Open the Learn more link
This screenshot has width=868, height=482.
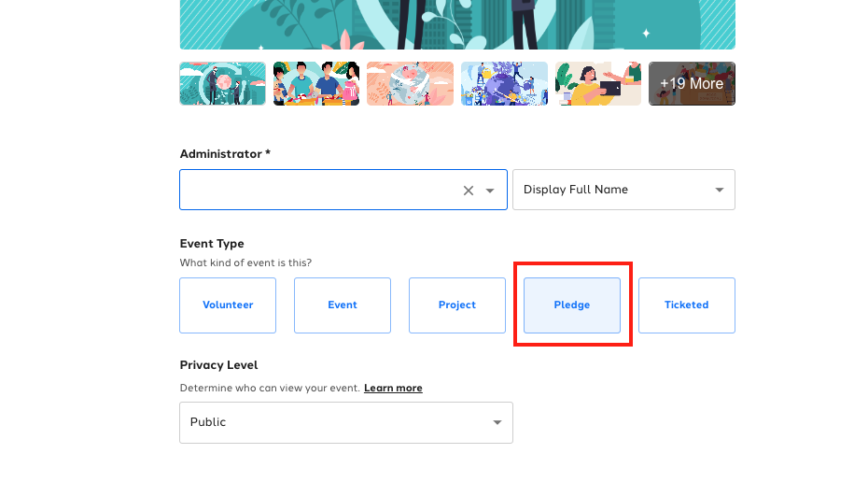point(393,388)
